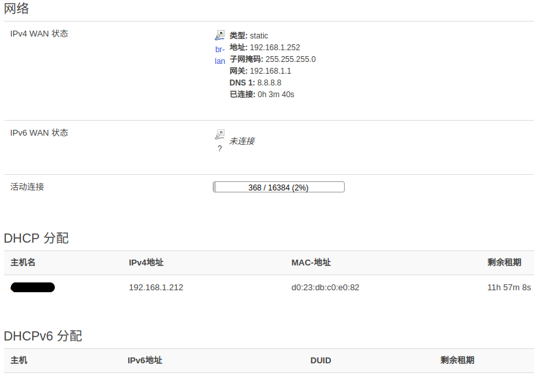Click the question mark under IPv6 icon
This screenshot has height=392, width=534.
click(x=219, y=149)
